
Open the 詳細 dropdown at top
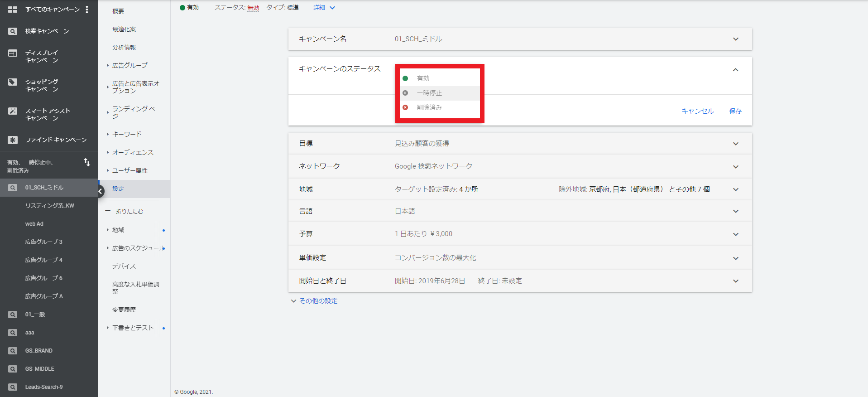pos(324,8)
